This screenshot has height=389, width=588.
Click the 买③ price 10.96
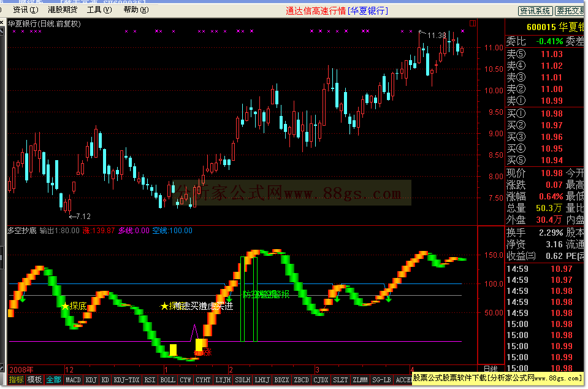tap(551, 137)
